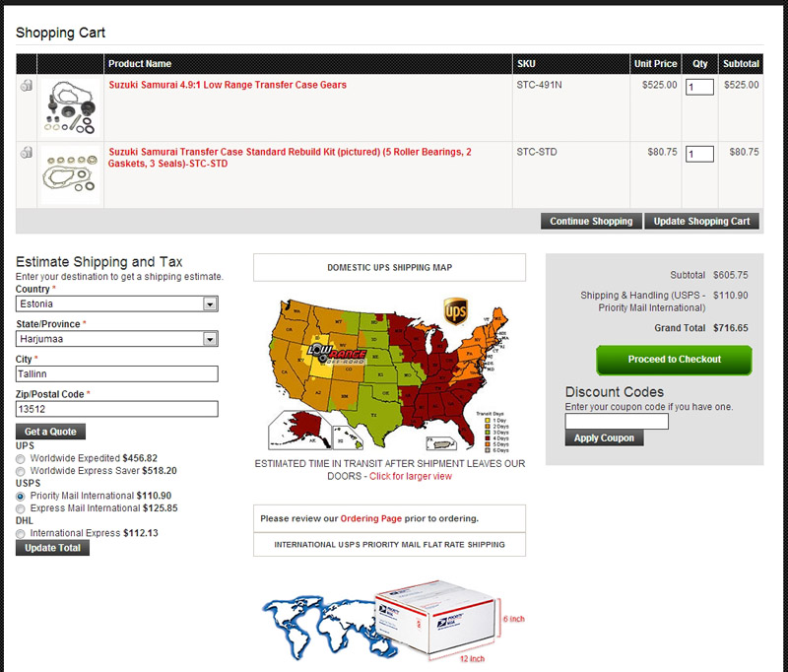Image resolution: width=788 pixels, height=672 pixels.
Task: Click the Shipping & Handling $110.90 value
Action: click(x=730, y=296)
